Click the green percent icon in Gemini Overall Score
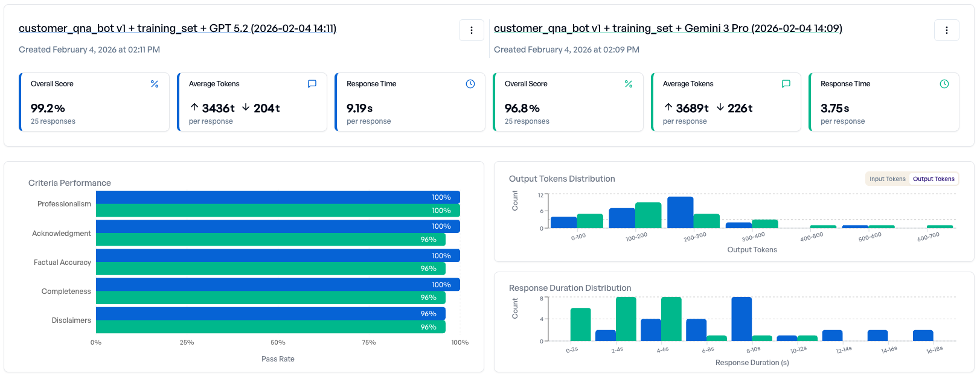Screen dimensions: 980x379 coord(629,84)
